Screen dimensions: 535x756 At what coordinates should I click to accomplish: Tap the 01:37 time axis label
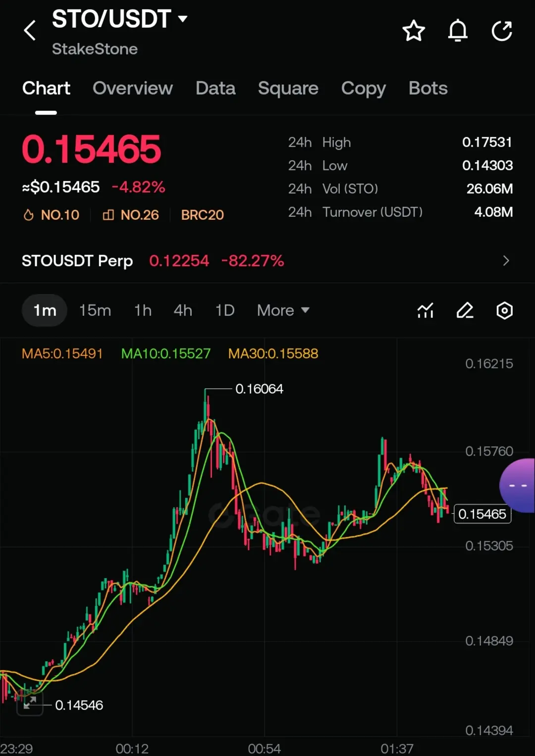[x=397, y=749]
